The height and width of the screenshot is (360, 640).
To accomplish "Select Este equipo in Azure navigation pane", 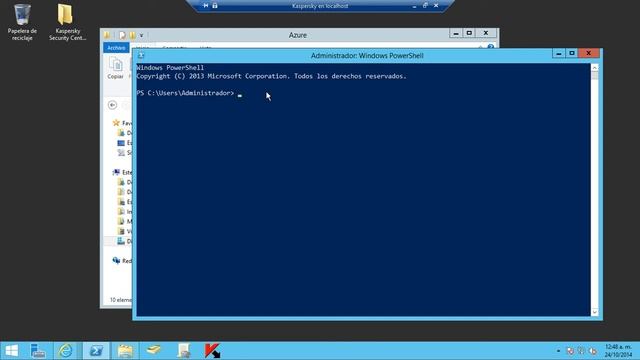I will [122, 172].
